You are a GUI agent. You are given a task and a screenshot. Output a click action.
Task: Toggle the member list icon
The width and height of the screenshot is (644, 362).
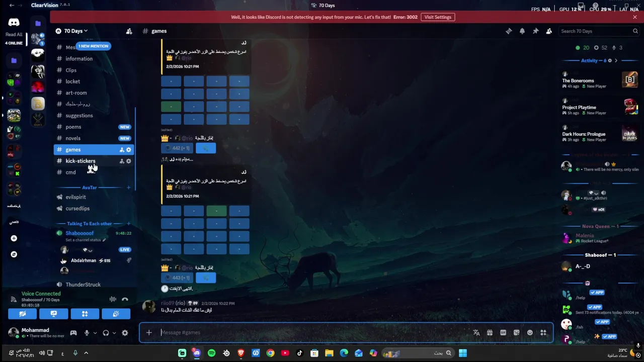tap(549, 31)
